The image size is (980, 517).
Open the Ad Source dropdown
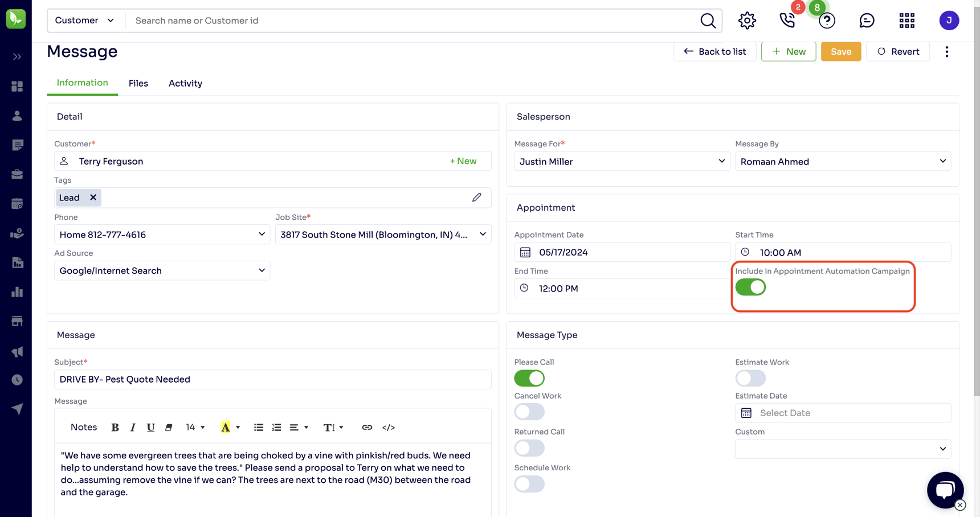pos(262,270)
